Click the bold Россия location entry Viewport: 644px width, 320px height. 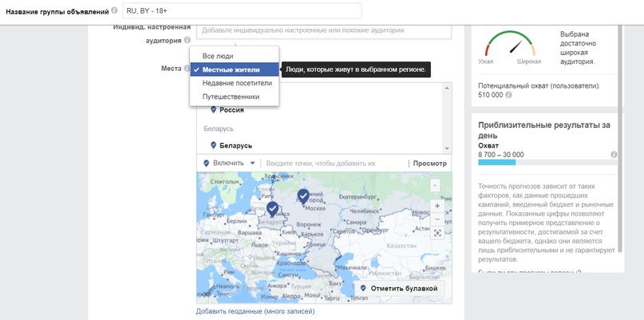click(x=231, y=109)
